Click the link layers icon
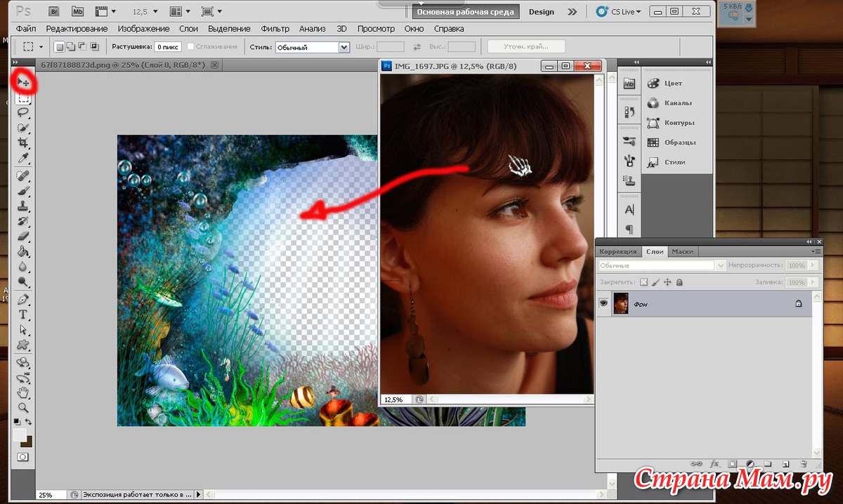 coord(696,464)
